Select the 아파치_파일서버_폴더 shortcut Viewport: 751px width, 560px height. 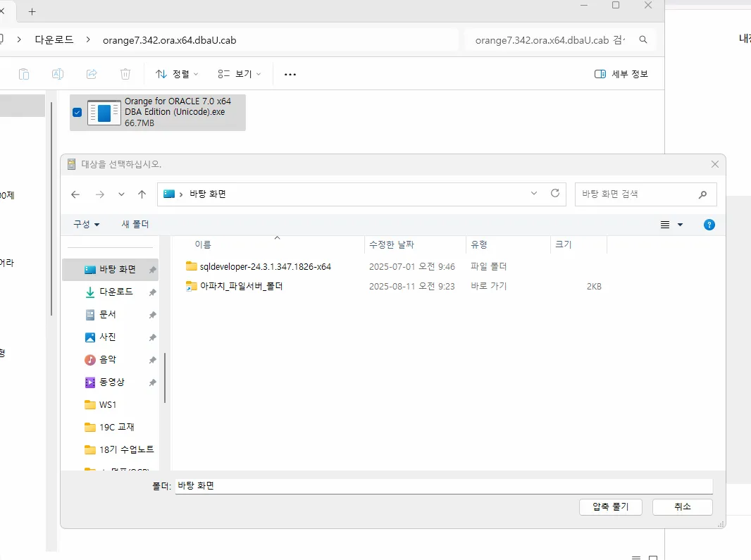click(235, 286)
